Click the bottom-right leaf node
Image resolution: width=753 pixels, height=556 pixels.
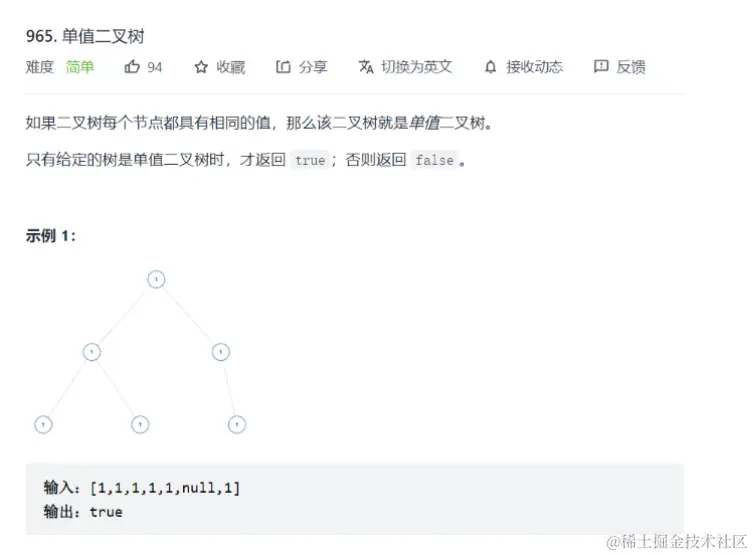(x=237, y=424)
